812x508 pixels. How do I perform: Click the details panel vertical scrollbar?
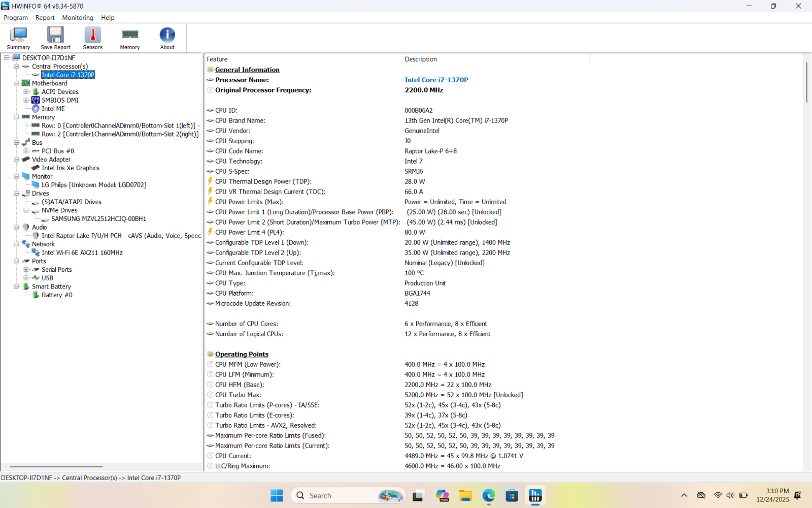(x=806, y=82)
